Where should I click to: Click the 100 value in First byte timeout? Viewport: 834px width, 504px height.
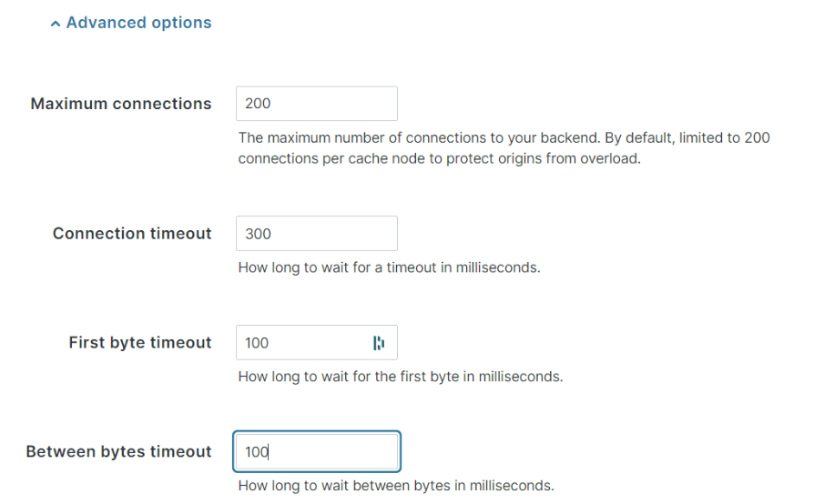point(257,343)
